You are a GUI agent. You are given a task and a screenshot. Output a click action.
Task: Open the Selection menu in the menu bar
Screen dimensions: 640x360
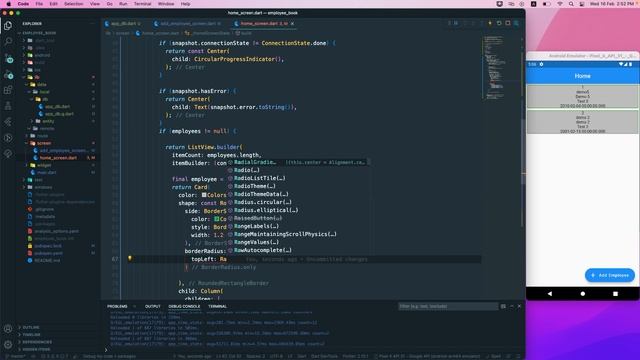click(73, 4)
